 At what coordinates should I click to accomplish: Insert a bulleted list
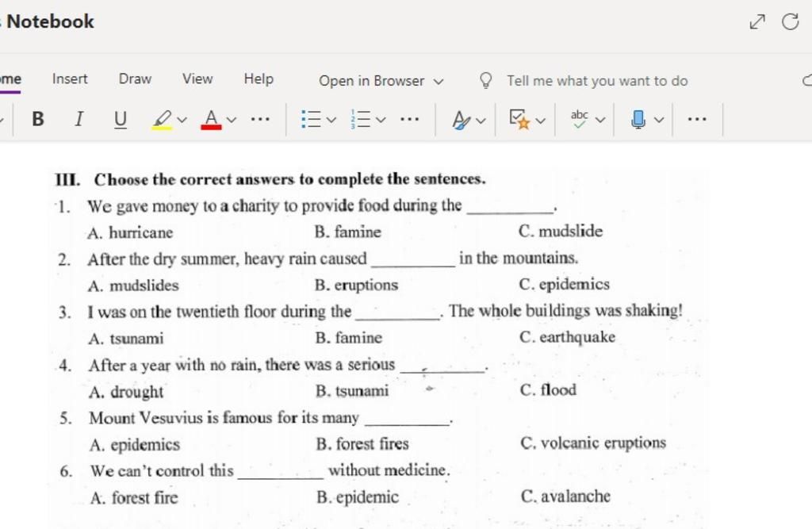coord(311,119)
